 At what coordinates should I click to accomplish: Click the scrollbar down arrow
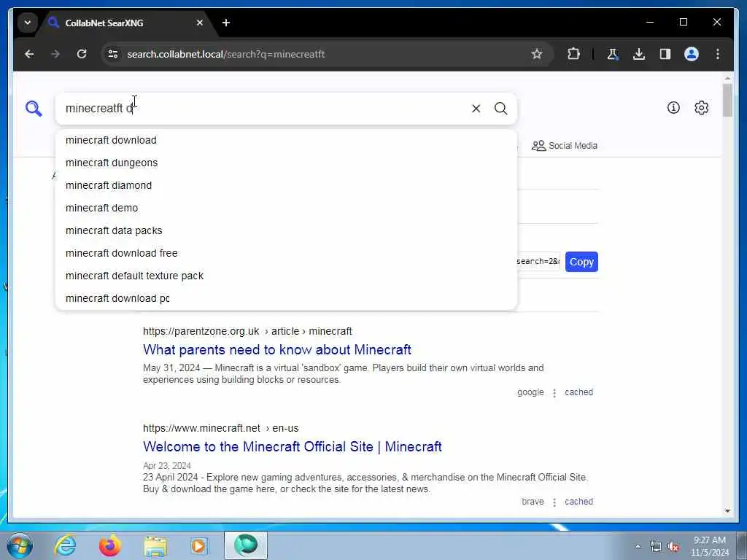point(727,511)
